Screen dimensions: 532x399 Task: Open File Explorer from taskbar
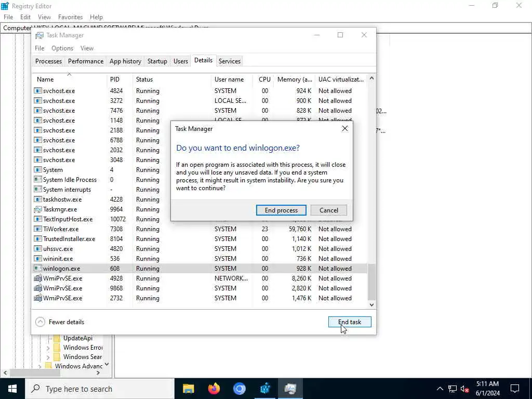188,389
